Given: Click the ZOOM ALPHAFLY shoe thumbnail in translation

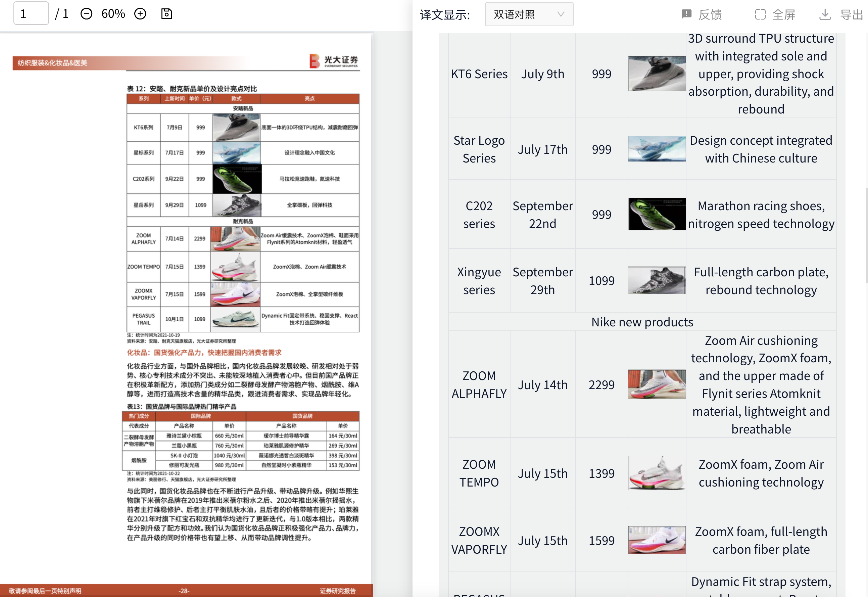Looking at the screenshot, I should (657, 384).
